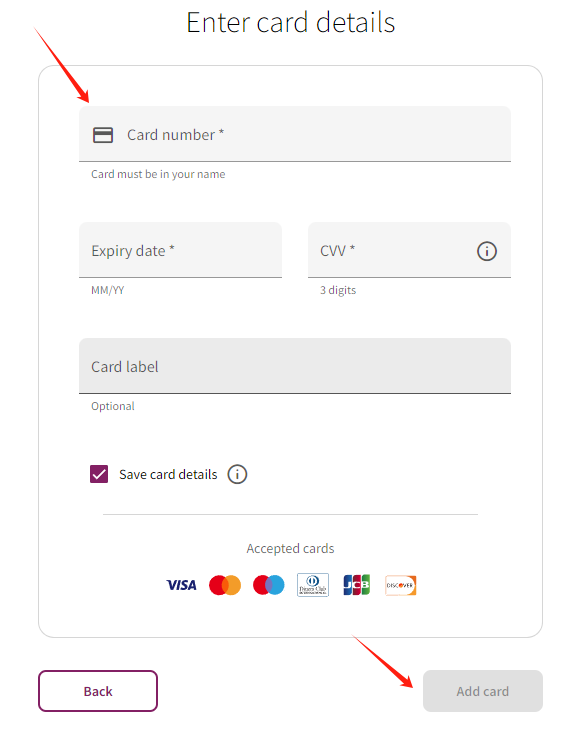The image size is (570, 742).
Task: Click the credit card icon in Card number field
Action: click(x=103, y=135)
